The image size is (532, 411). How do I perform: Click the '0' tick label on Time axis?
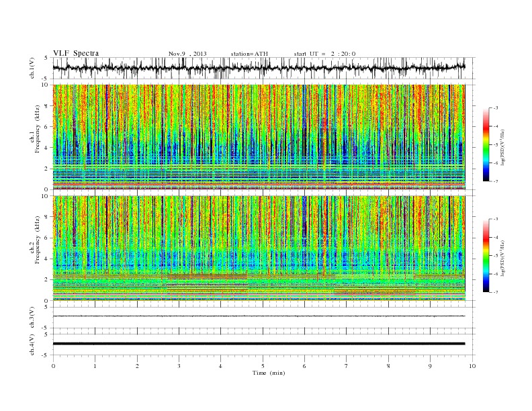tap(53, 366)
